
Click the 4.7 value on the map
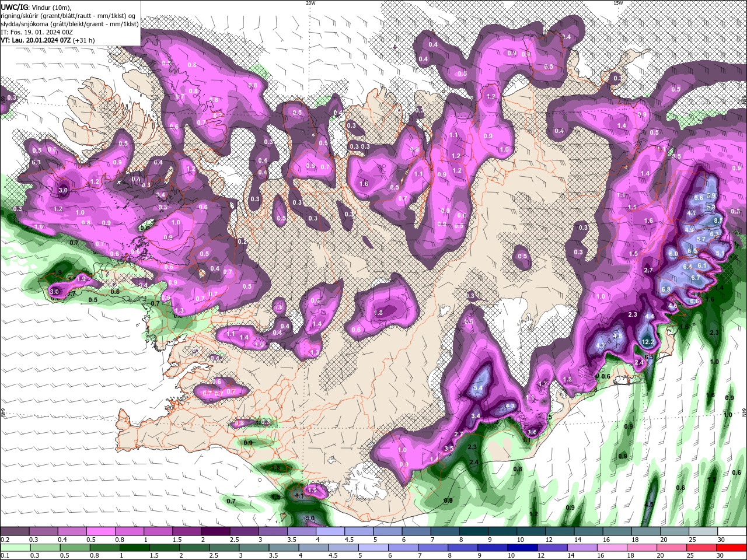tap(601, 345)
